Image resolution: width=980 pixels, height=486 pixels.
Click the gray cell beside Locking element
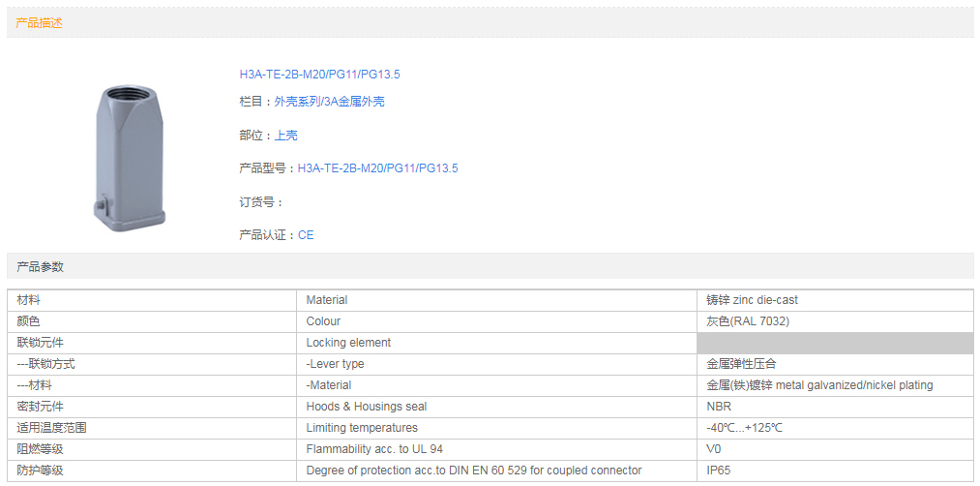click(835, 343)
